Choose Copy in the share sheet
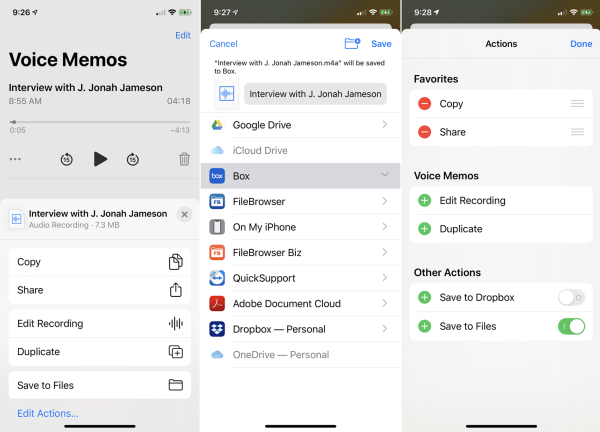 click(x=99, y=262)
